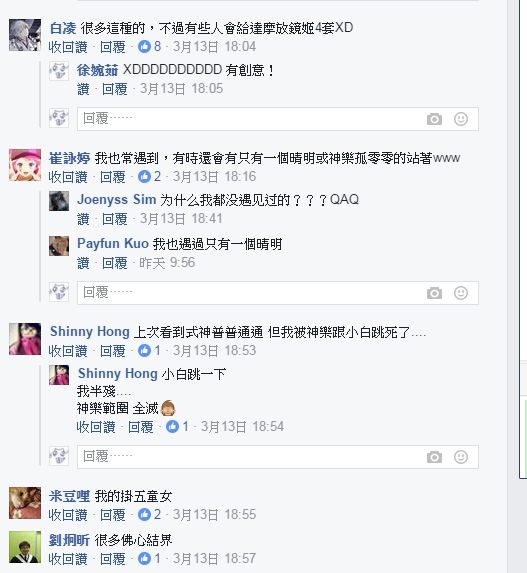Click 崔詠婷's profile avatar
527x573 pixels.
coord(25,165)
